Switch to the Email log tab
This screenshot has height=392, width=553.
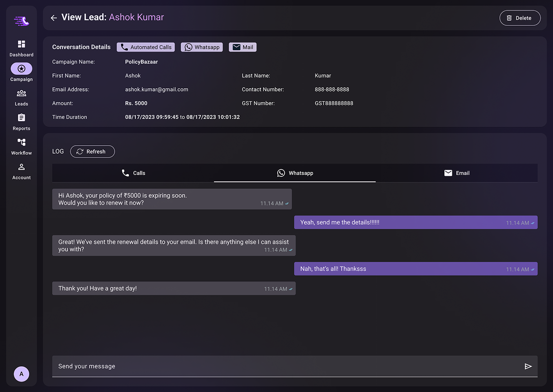(457, 173)
